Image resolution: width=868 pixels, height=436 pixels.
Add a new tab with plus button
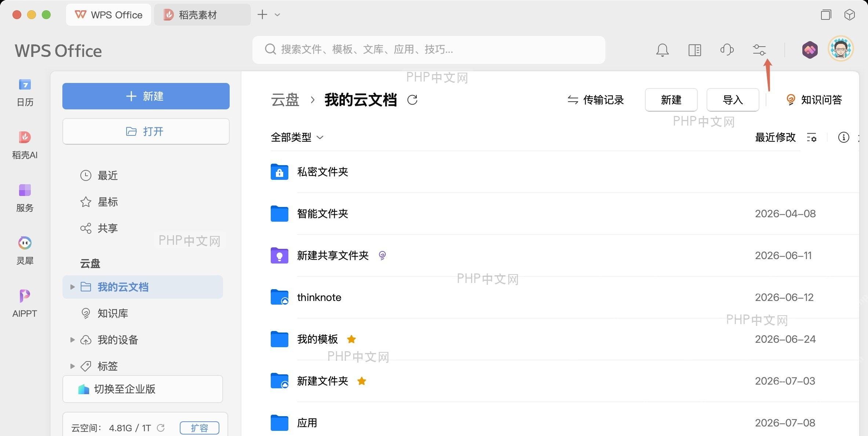pyautogui.click(x=262, y=15)
